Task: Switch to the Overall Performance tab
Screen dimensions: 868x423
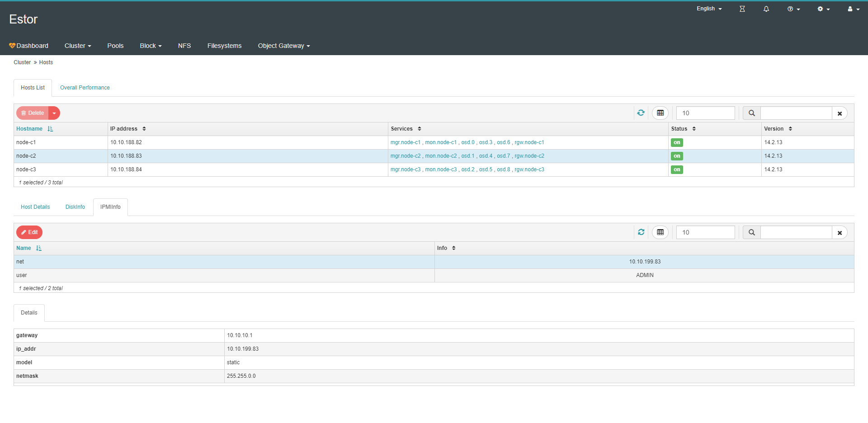Action: click(85, 88)
